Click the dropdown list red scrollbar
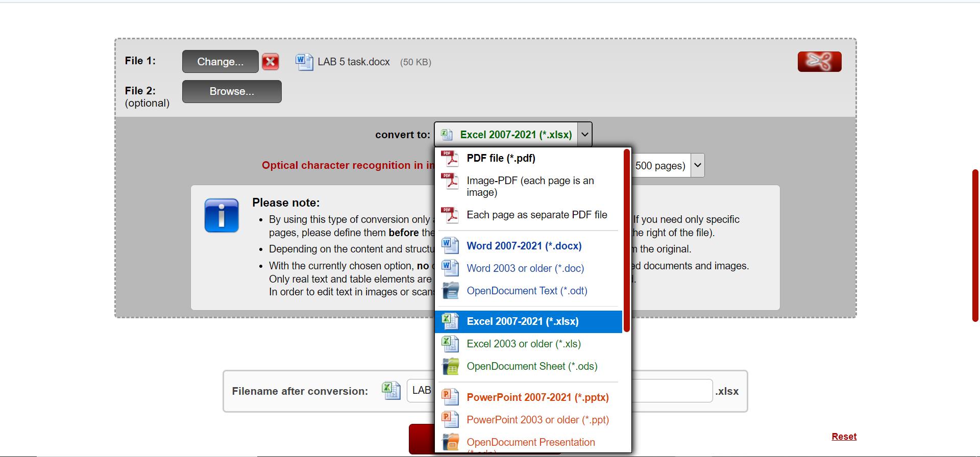 [627, 240]
